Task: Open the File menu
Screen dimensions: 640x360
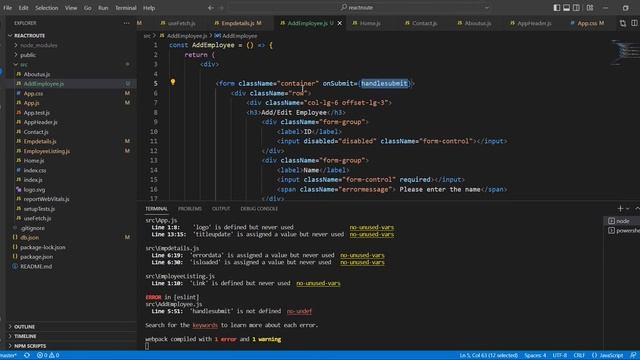Action: point(7,8)
